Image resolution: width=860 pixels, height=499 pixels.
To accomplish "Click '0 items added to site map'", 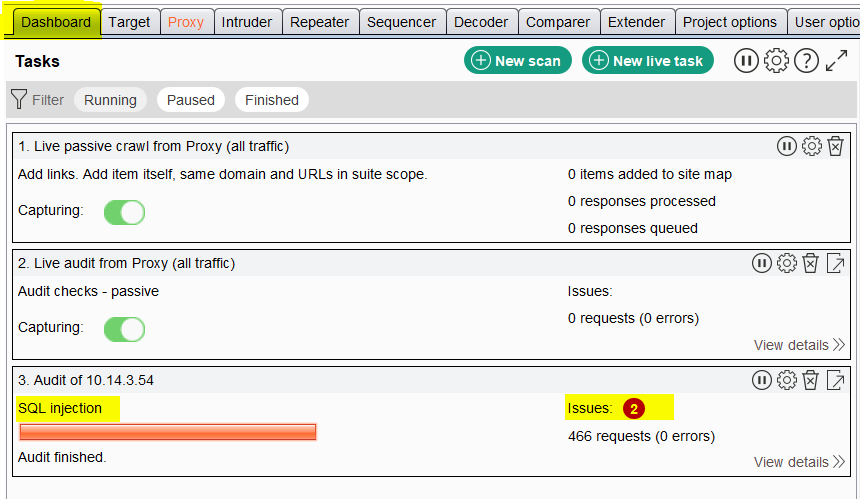I will (x=650, y=174).
